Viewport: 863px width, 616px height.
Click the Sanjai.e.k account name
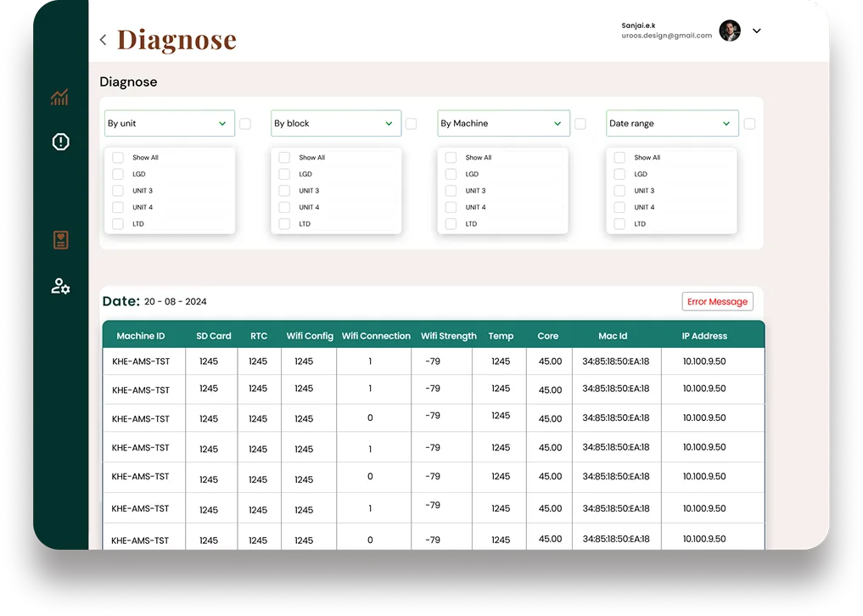[638, 25]
